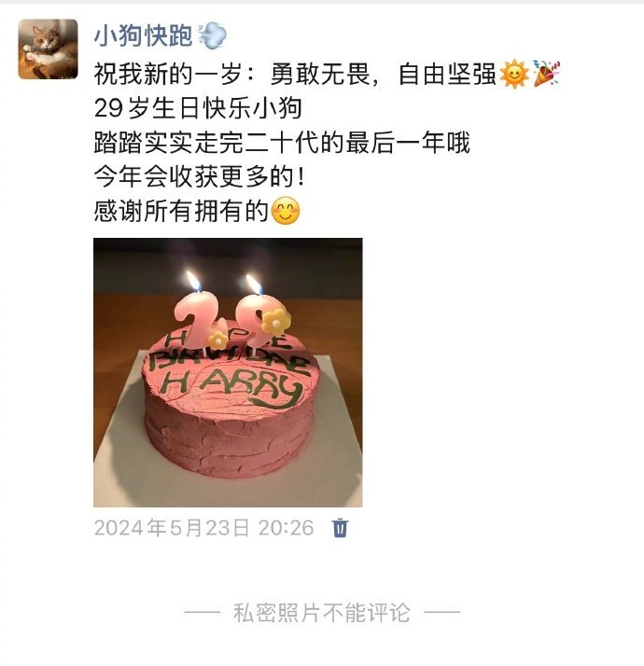The width and height of the screenshot is (644, 666).
Task: Select the text 感谢所有拥有的
Action: (181, 211)
